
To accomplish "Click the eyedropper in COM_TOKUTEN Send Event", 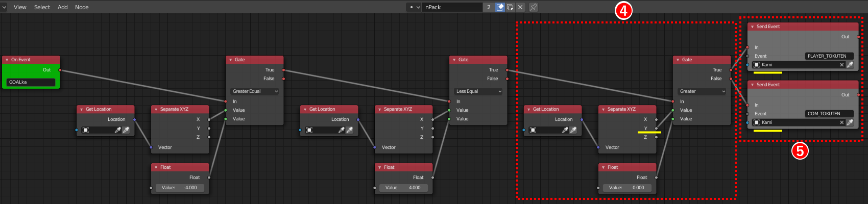I will tap(850, 122).
